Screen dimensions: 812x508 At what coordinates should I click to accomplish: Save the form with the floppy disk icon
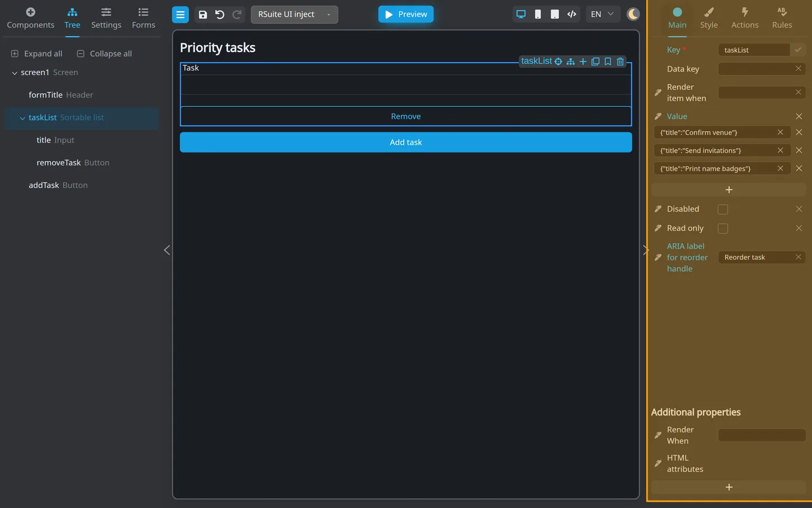coord(203,15)
